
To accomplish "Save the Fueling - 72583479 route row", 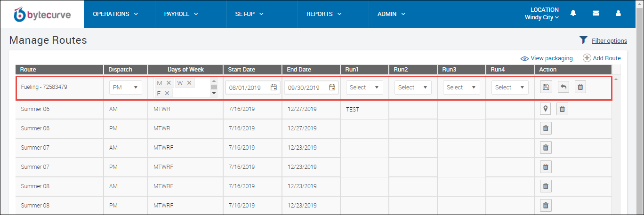I will pyautogui.click(x=546, y=87).
